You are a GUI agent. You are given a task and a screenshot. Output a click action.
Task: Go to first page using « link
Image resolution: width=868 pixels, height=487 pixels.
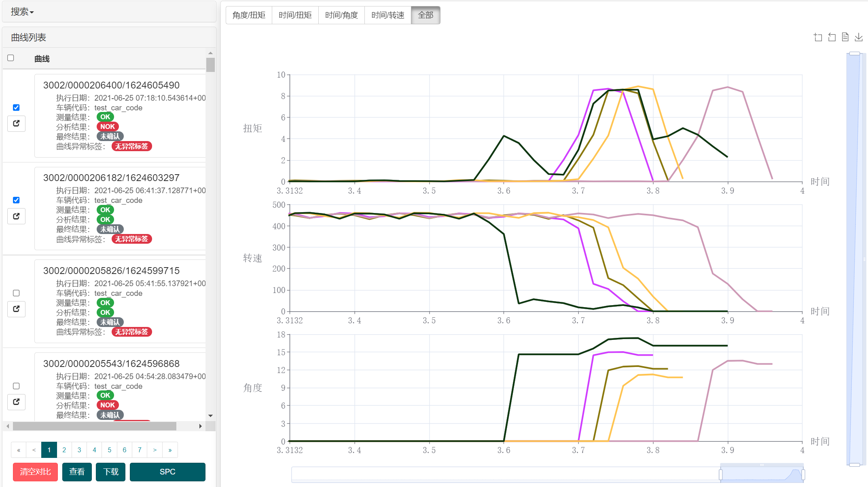coord(19,450)
